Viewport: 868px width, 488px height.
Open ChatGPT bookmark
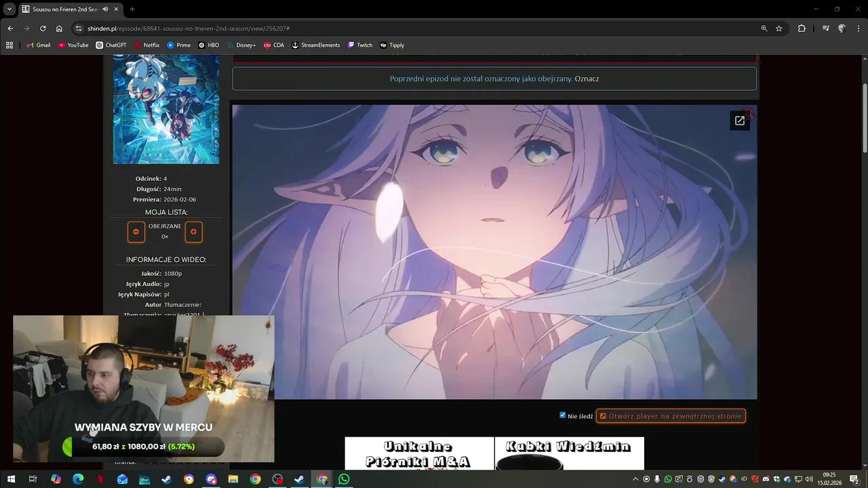click(111, 45)
